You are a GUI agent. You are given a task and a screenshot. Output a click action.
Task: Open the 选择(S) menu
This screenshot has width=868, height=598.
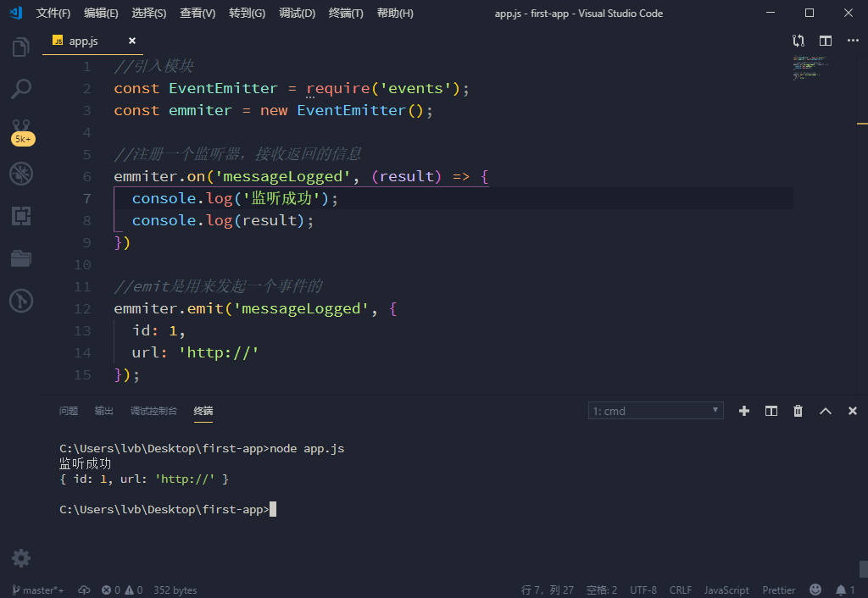pyautogui.click(x=149, y=14)
